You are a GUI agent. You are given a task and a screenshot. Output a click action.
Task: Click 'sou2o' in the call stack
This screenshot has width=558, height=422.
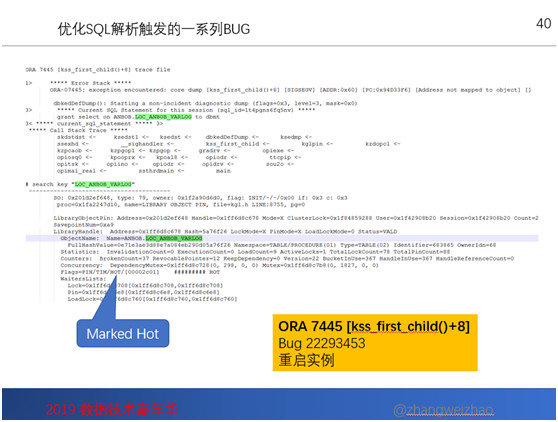click(x=275, y=164)
